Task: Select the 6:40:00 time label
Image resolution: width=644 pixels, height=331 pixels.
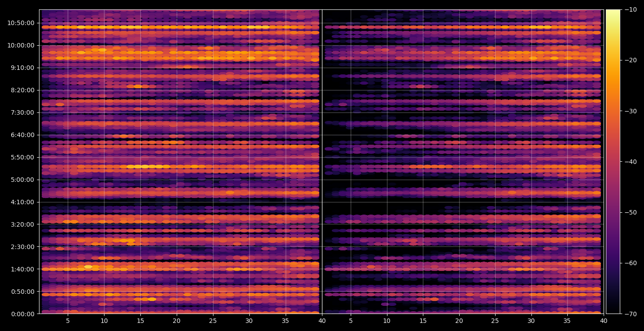Action: click(22, 135)
